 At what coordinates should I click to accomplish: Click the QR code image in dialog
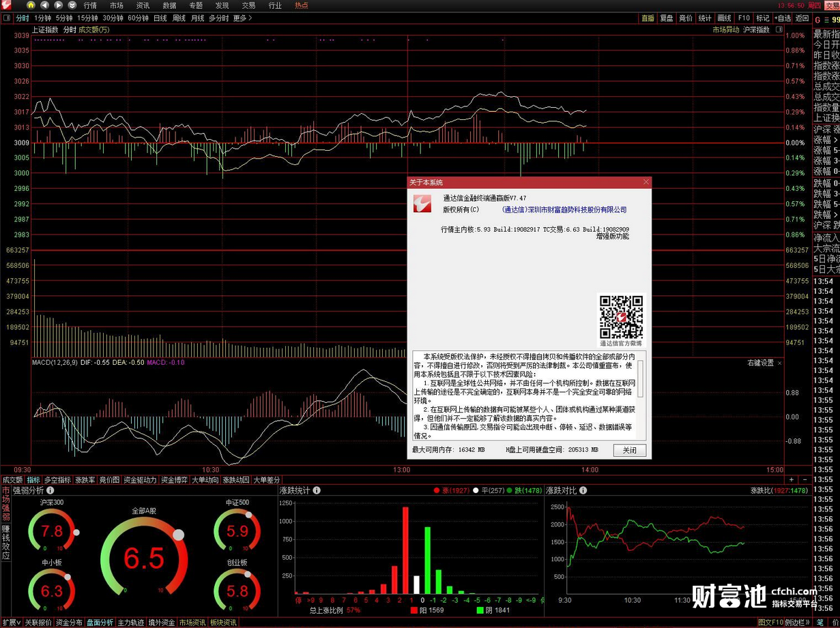click(x=621, y=317)
